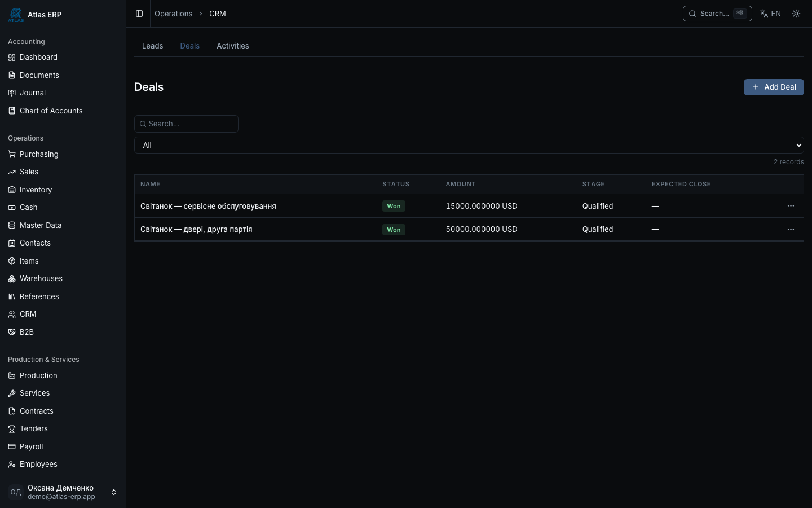Image resolution: width=812 pixels, height=508 pixels.
Task: Focus the deals Search input field
Action: (186, 124)
